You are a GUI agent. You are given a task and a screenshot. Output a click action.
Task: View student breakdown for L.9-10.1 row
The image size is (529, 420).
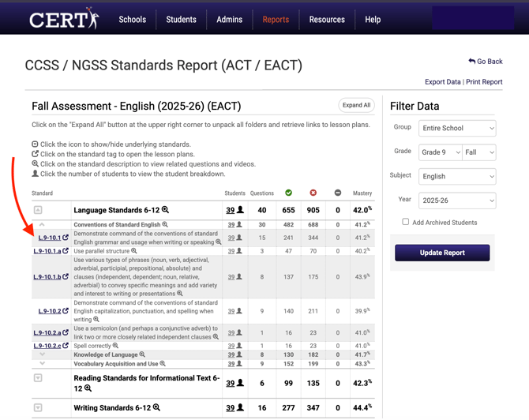234,238
